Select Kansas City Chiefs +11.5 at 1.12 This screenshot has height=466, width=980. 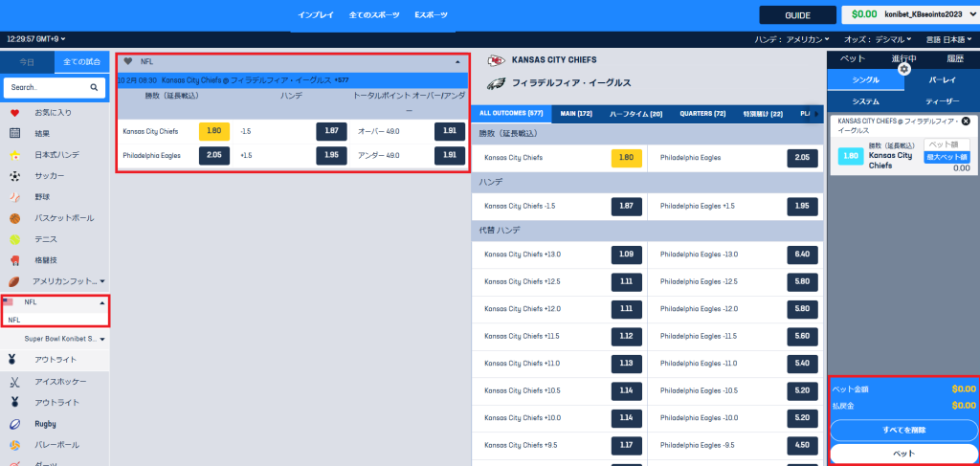(x=627, y=336)
